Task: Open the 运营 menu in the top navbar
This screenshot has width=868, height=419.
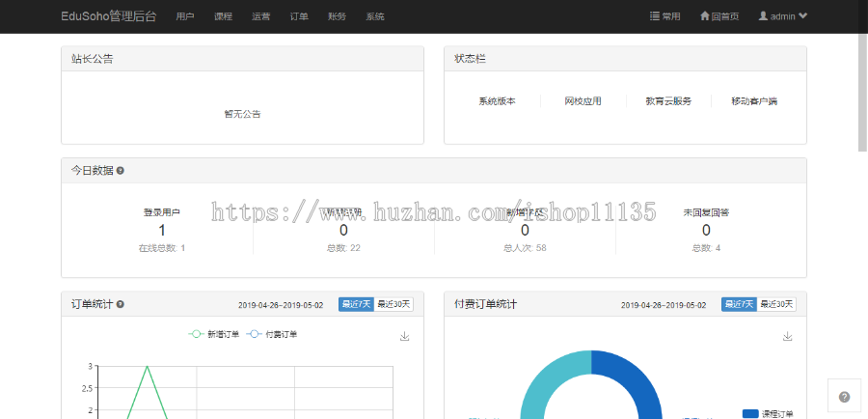Action: point(260,16)
